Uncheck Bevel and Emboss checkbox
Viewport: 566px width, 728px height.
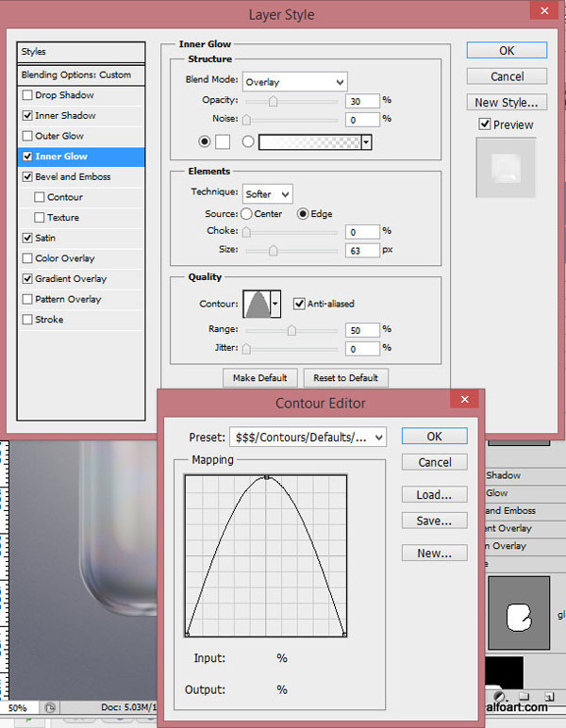pyautogui.click(x=27, y=177)
